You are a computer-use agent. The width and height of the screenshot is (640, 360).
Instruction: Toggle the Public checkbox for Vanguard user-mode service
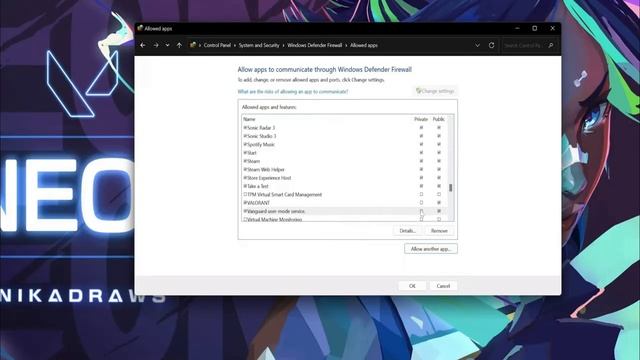[x=439, y=211]
